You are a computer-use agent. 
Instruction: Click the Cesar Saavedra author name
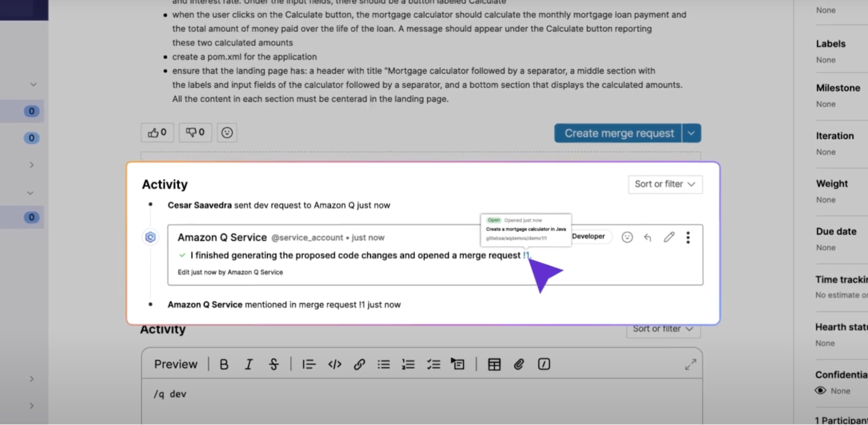point(200,205)
